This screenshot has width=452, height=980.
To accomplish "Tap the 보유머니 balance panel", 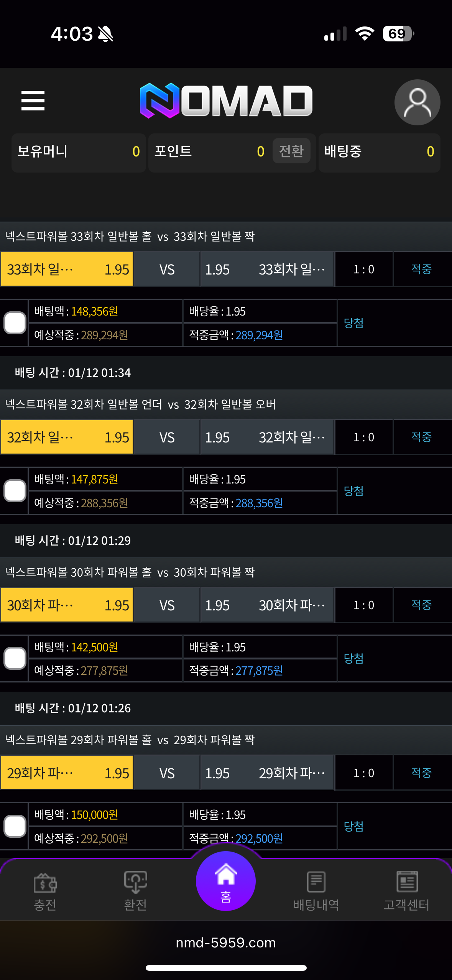I will point(79,152).
